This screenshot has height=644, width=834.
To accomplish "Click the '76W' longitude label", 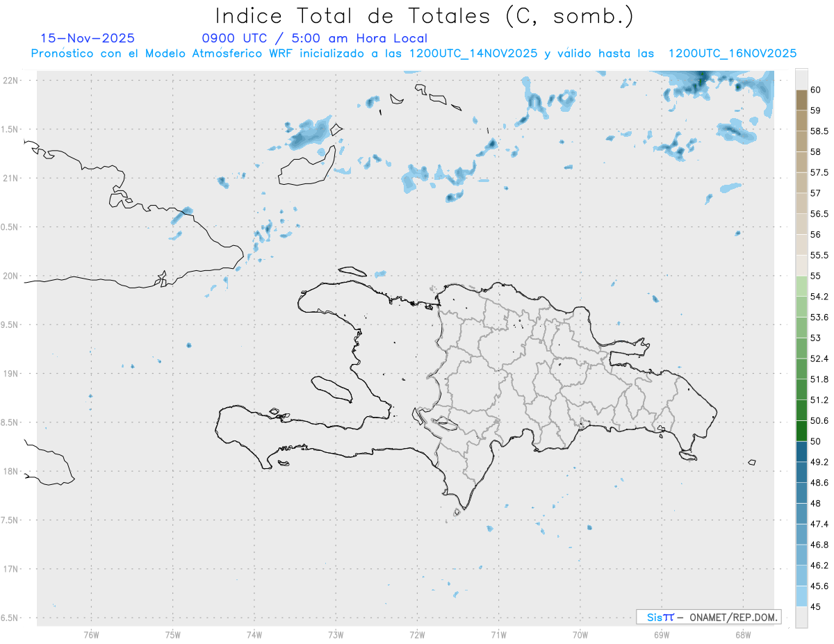I will click(91, 634).
